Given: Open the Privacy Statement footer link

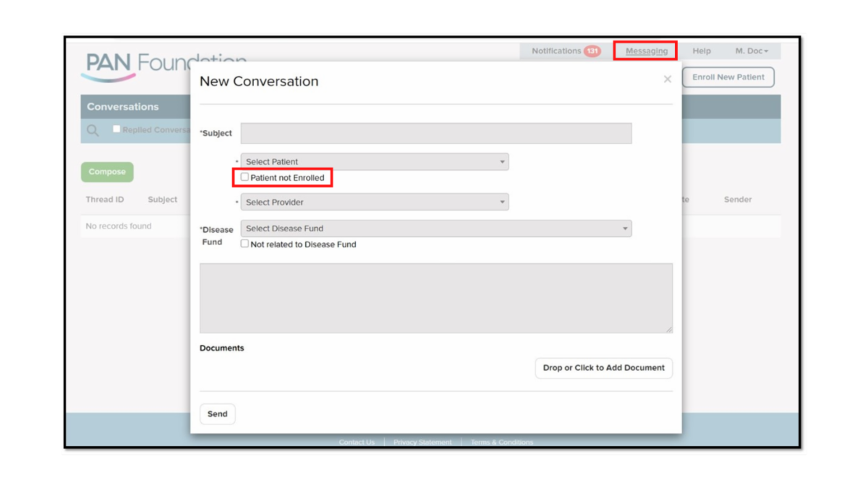Looking at the screenshot, I should pos(422,442).
